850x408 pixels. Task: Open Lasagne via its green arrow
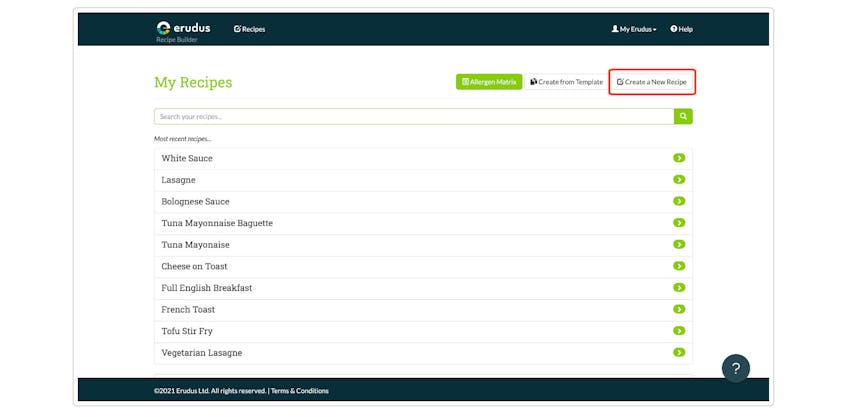[x=679, y=179]
